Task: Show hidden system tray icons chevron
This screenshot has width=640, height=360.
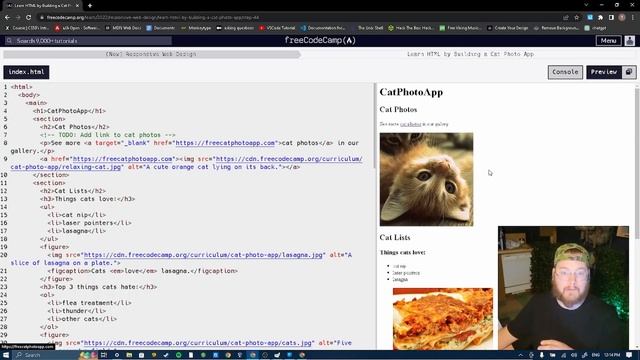Action: point(520,355)
